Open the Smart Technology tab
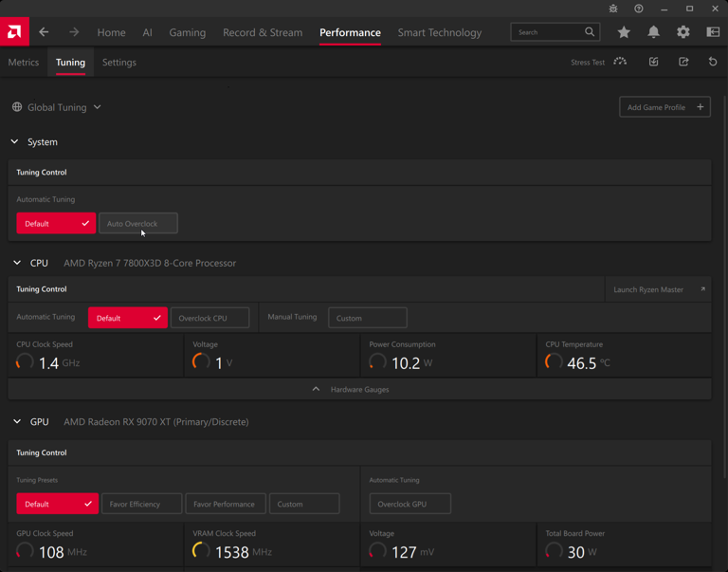Image resolution: width=728 pixels, height=572 pixels. tap(440, 32)
